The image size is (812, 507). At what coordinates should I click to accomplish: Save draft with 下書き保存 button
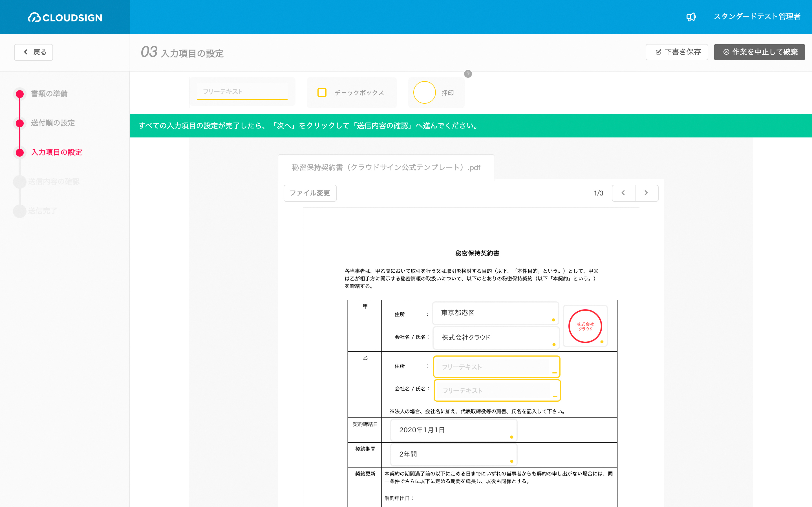pyautogui.click(x=677, y=52)
